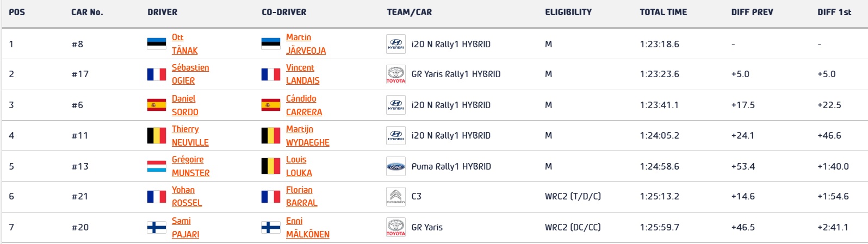Viewport: 868px width, 244px height.
Task: Open driver Sébastien Ogier's profile link
Action: coord(190,74)
